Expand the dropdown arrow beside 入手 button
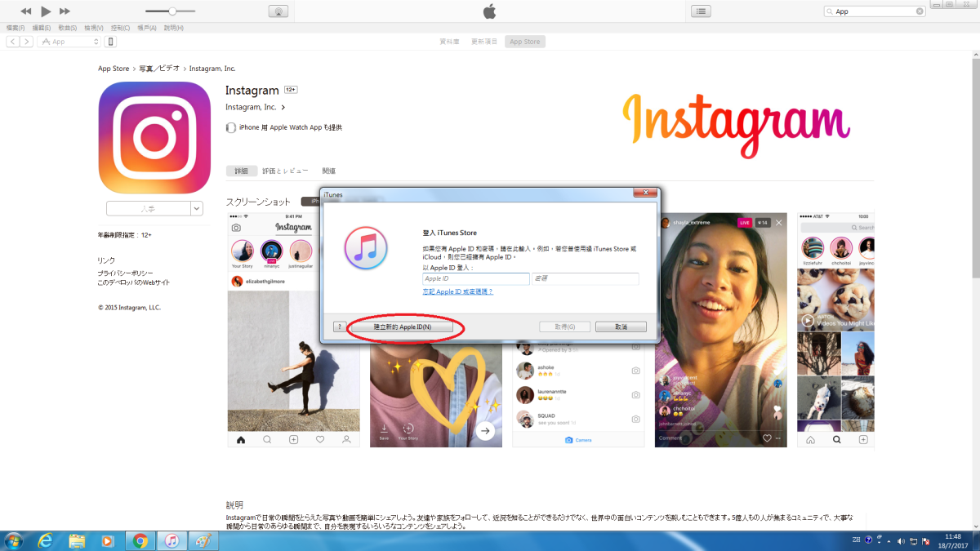 [197, 209]
